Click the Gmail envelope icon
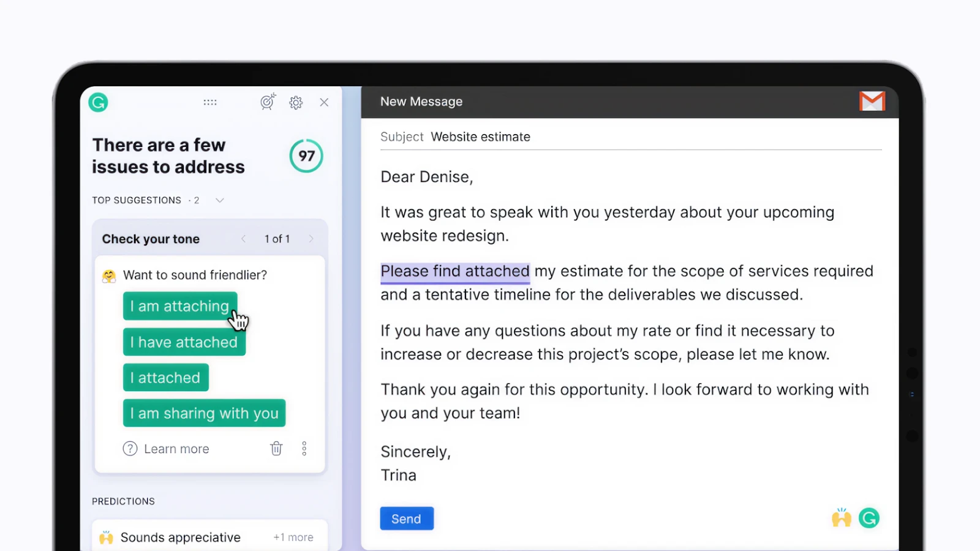The height and width of the screenshot is (551, 980). 872,101
